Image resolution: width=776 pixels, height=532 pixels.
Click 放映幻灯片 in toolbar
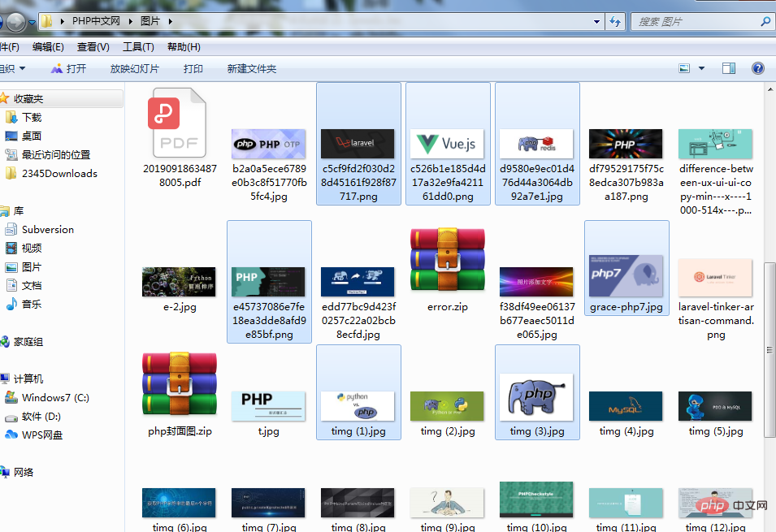tap(135, 69)
